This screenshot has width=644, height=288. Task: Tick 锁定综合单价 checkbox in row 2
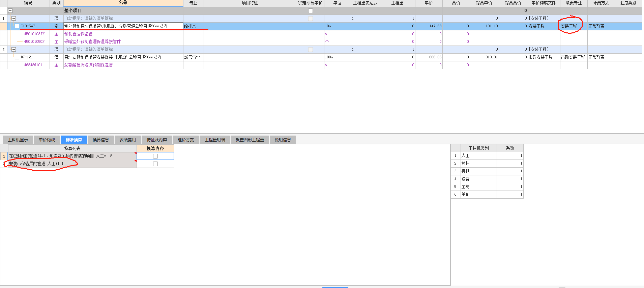311,50
